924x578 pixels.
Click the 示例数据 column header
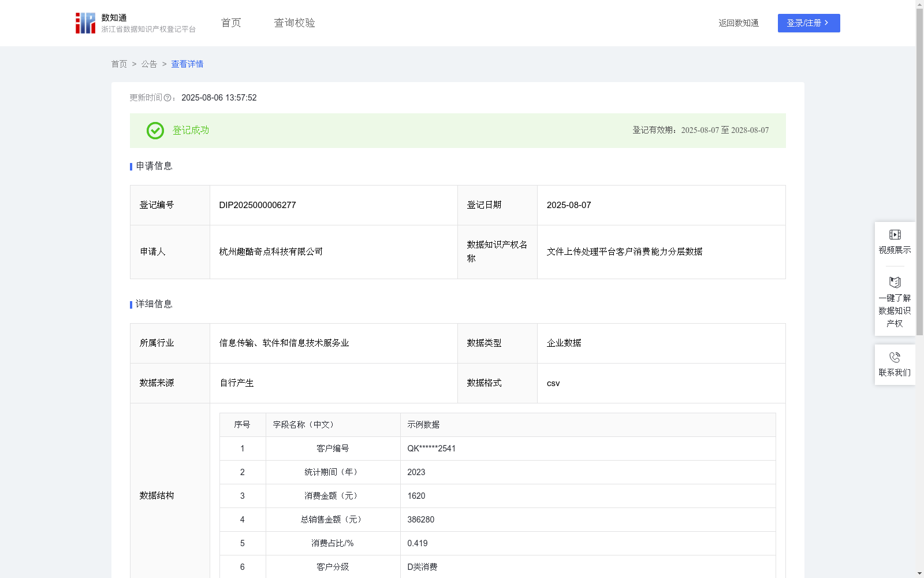click(588, 425)
